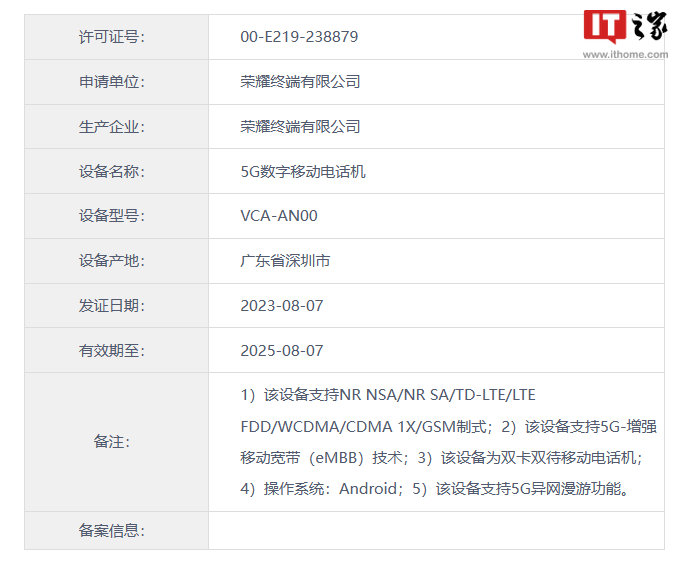Select the 设备产地 label
Viewport: 678px width, 569px height.
112,261
